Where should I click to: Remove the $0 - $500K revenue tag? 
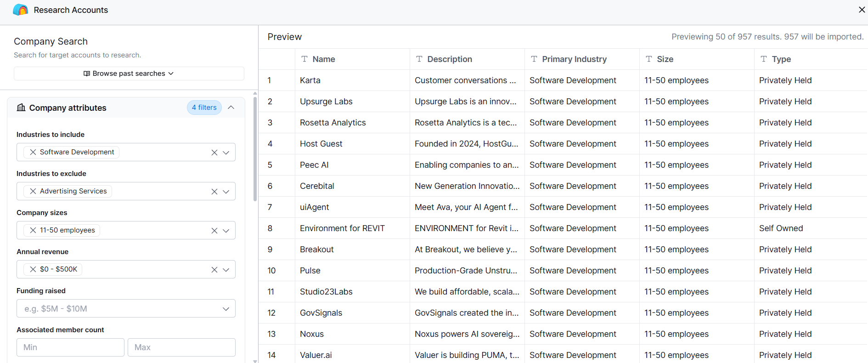33,269
